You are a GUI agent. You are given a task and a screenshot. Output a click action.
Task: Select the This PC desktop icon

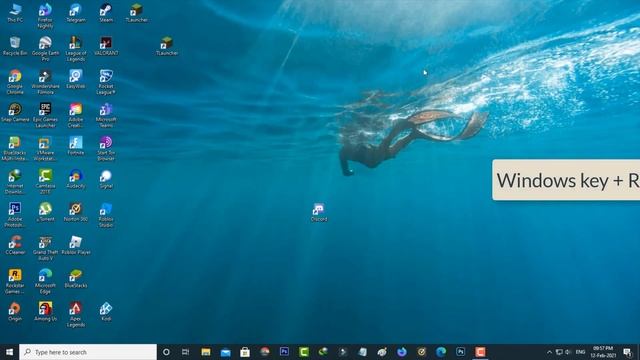[15, 13]
